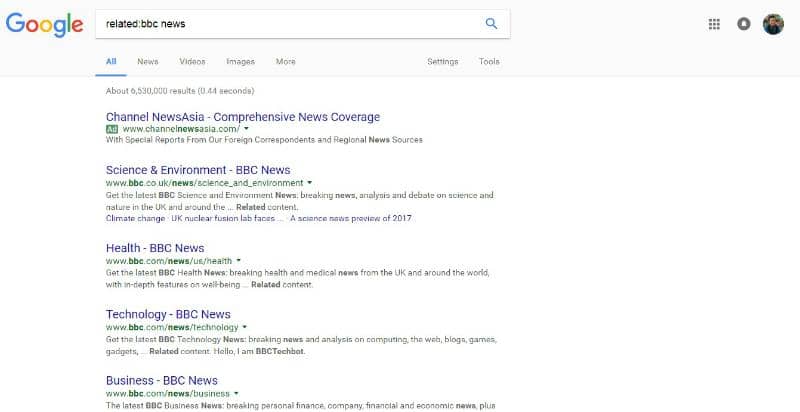Image resolution: width=800 pixels, height=412 pixels.
Task: Click the About 6,530,000 results text
Action: (180, 91)
